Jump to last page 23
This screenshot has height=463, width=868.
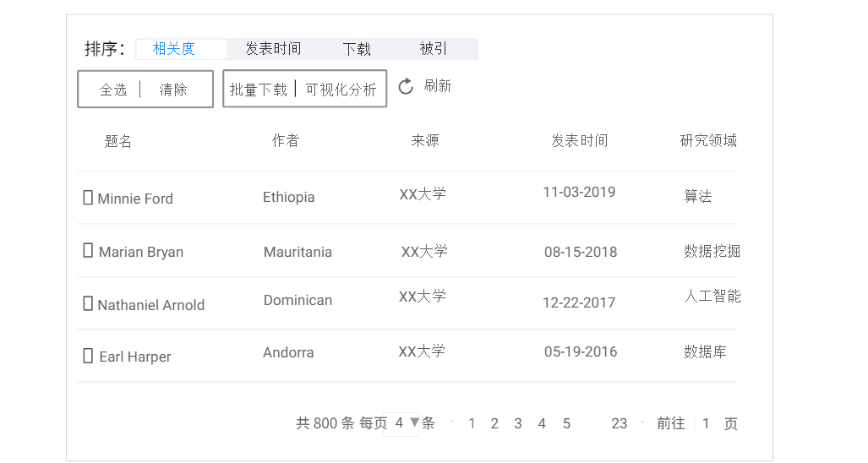(620, 423)
